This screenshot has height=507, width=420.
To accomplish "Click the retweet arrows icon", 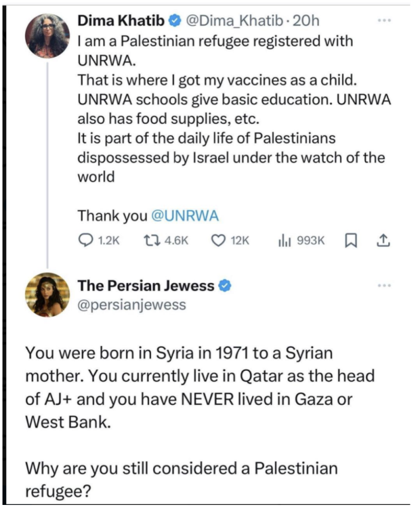I will [151, 240].
